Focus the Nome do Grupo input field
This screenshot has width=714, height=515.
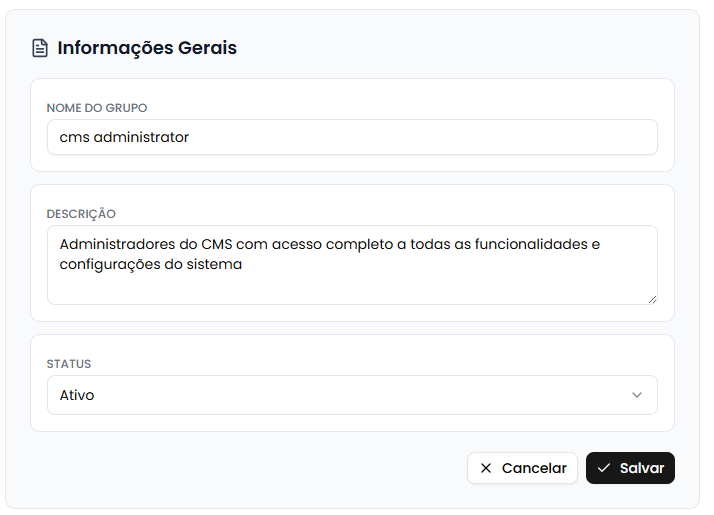[x=400, y=137]
